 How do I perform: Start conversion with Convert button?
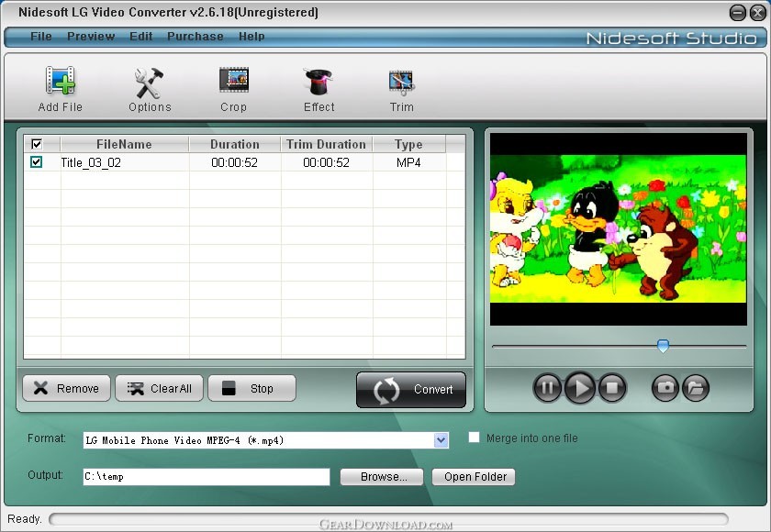point(411,390)
